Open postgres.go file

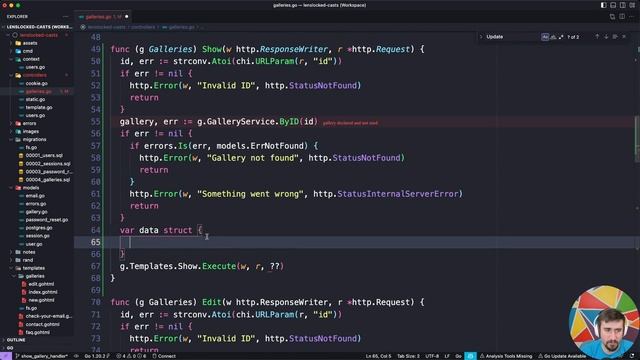tap(37, 228)
